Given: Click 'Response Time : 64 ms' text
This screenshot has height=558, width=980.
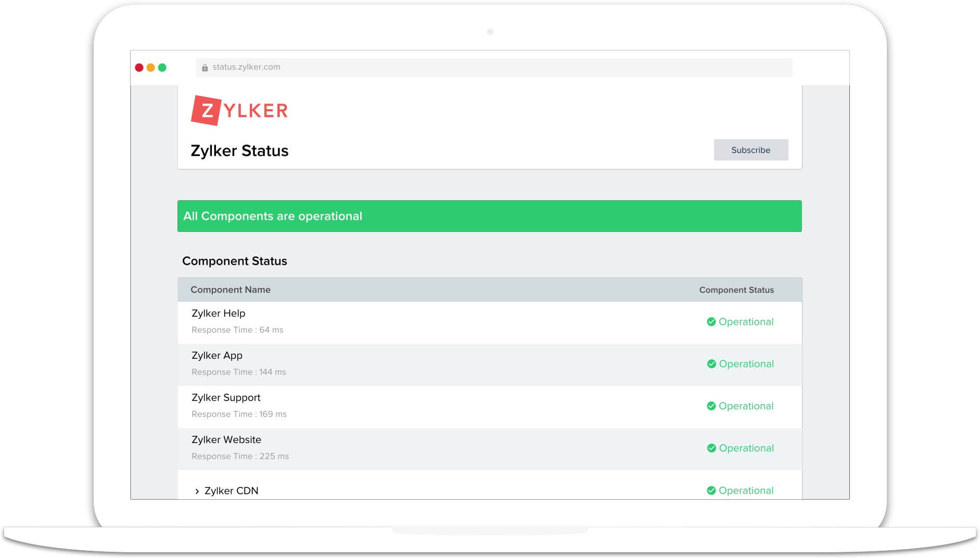Looking at the screenshot, I should 237,330.
